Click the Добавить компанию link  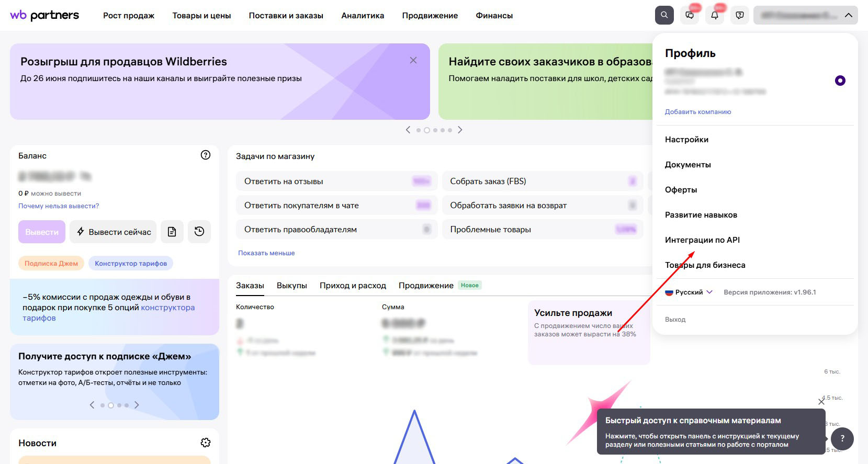pyautogui.click(x=698, y=112)
